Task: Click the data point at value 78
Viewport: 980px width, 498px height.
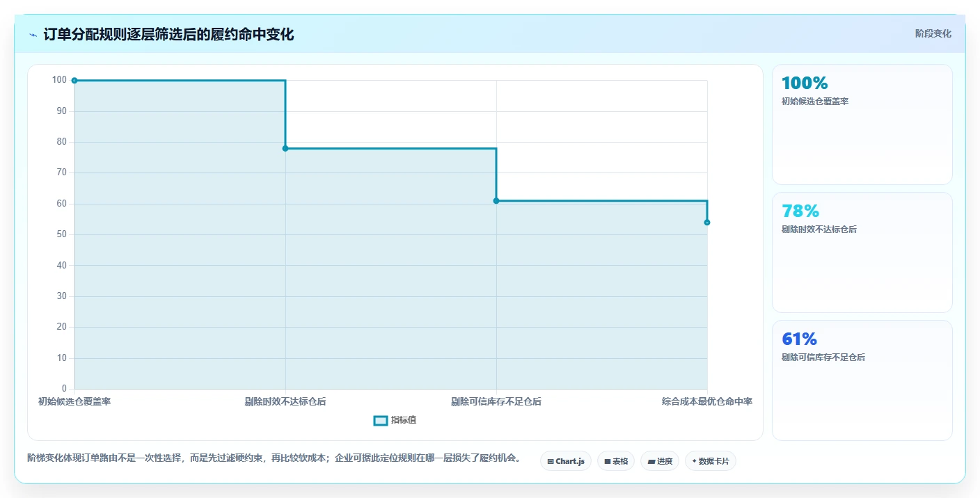Action: pyautogui.click(x=285, y=148)
